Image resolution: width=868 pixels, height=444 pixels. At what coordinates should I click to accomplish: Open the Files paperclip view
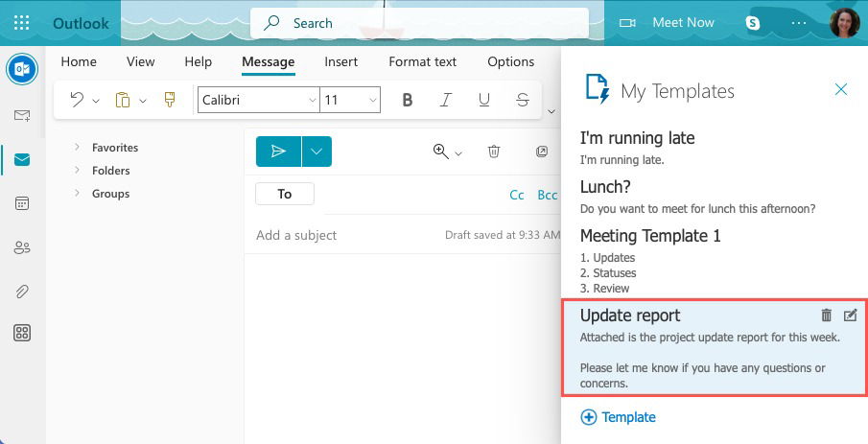[x=22, y=292]
